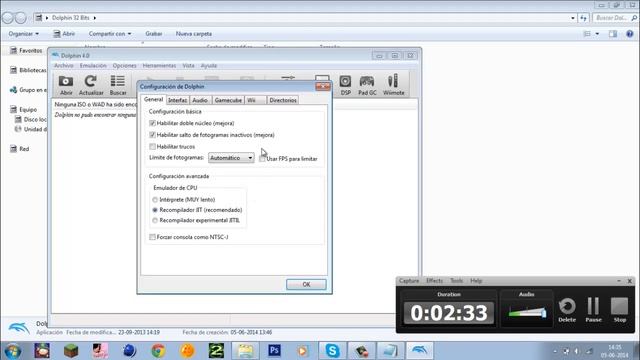Select Recompilador JIT (recomendado) radio button
Viewport: 640px width, 360px height.
pyautogui.click(x=155, y=210)
